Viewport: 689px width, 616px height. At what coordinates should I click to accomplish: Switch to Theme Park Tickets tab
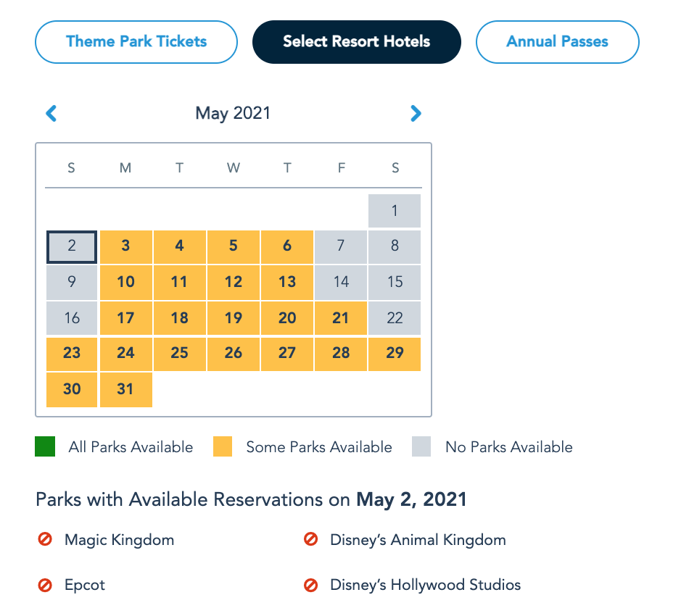(136, 42)
